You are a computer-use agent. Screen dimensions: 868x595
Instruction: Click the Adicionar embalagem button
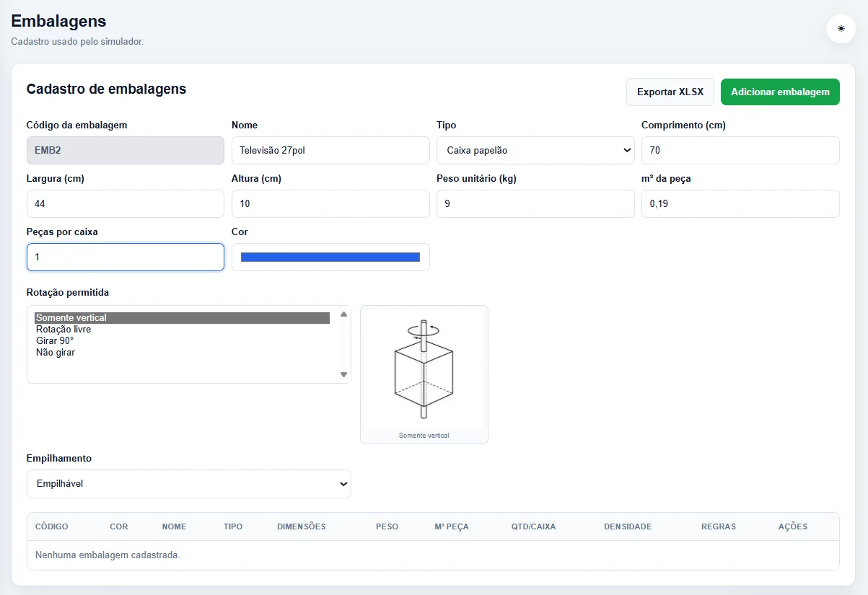[780, 92]
